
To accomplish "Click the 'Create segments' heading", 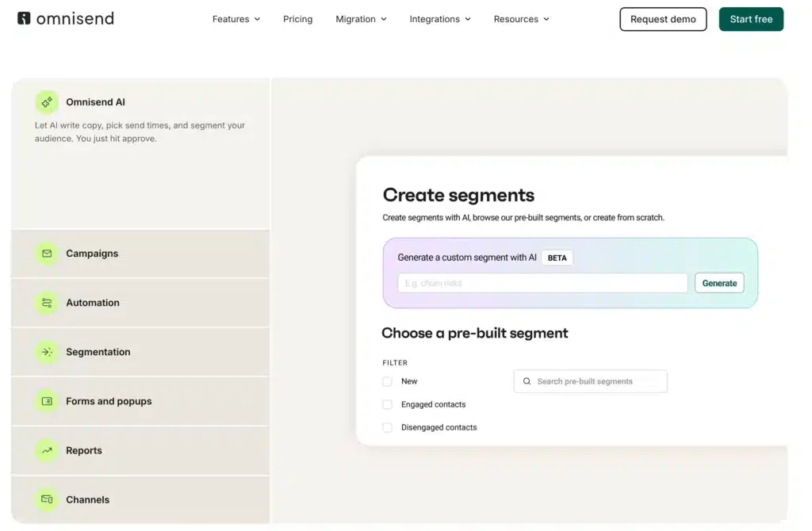I will pyautogui.click(x=458, y=195).
